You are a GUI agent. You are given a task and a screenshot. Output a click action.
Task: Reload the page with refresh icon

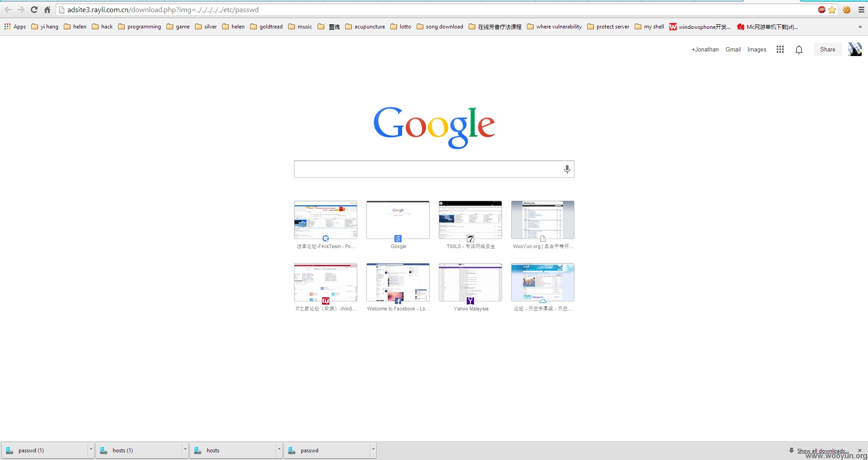(34, 9)
